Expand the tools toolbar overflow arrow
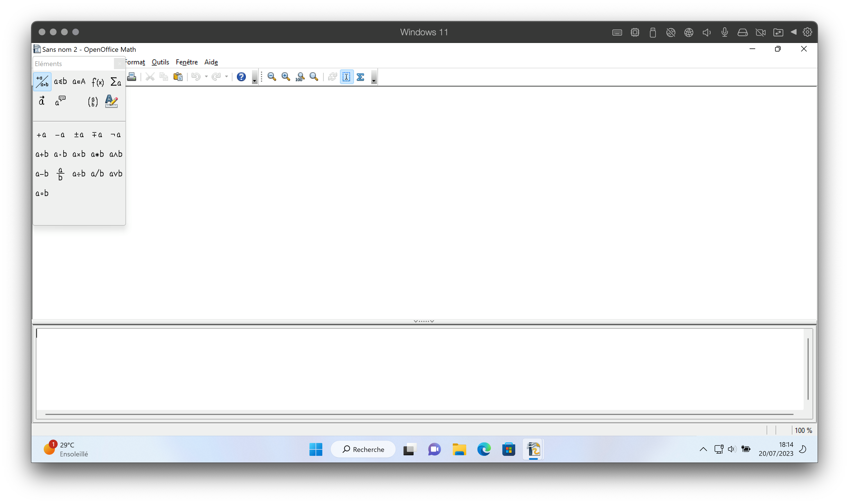Viewport: 849px width, 504px height. 374,77
